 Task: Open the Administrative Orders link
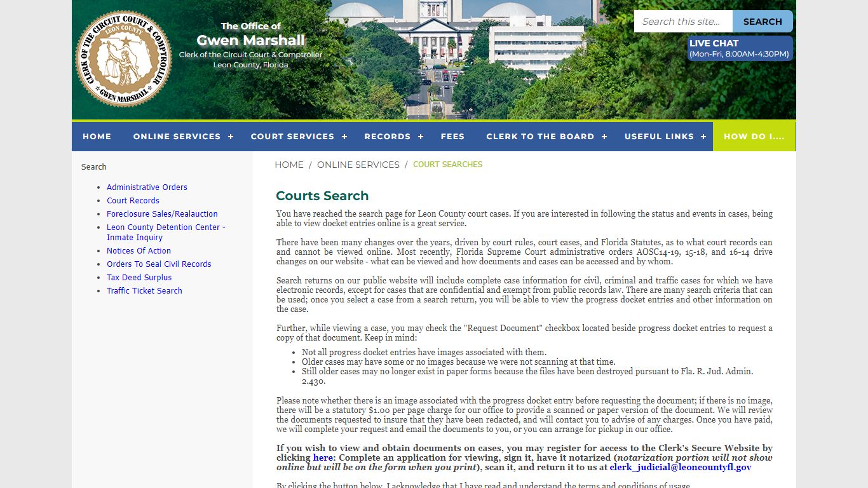[x=147, y=187]
